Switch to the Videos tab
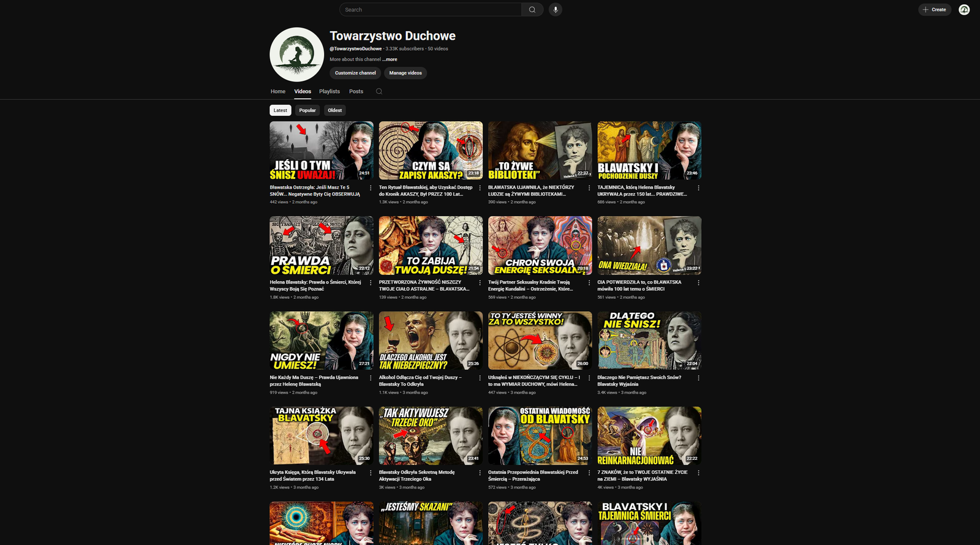 point(303,91)
